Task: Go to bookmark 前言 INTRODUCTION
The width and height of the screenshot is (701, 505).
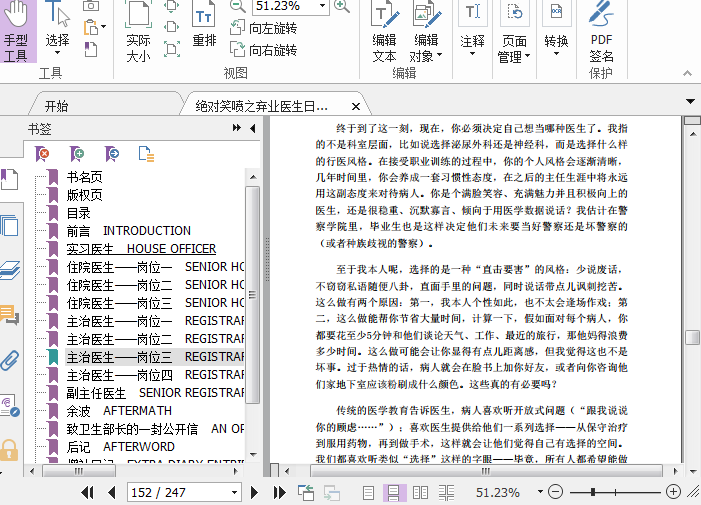Action: tap(129, 231)
